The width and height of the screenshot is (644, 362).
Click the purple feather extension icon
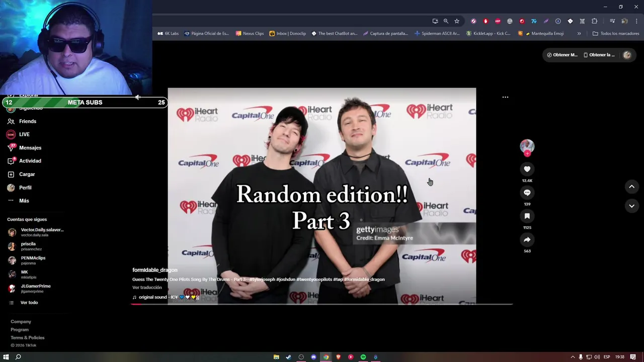[x=546, y=21]
